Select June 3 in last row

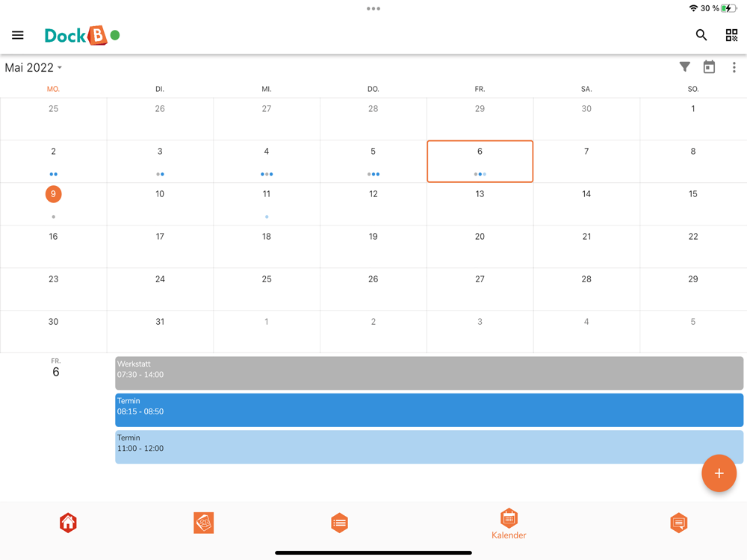coord(480,332)
